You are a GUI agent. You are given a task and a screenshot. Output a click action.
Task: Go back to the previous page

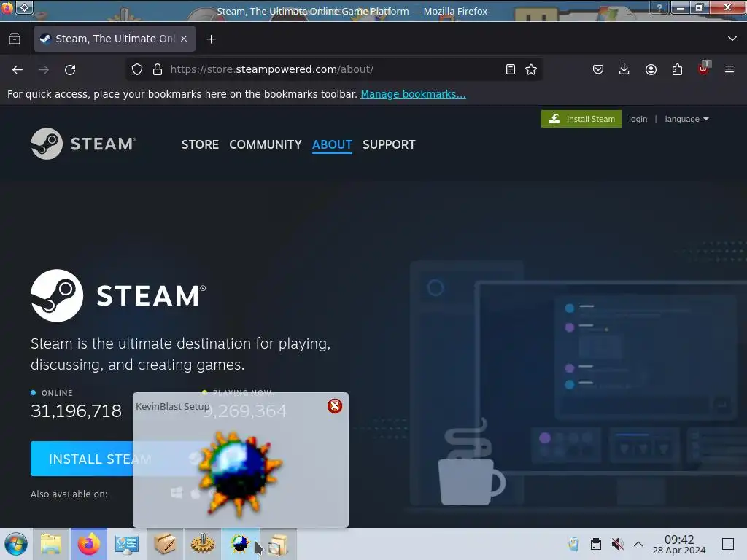[x=18, y=69]
